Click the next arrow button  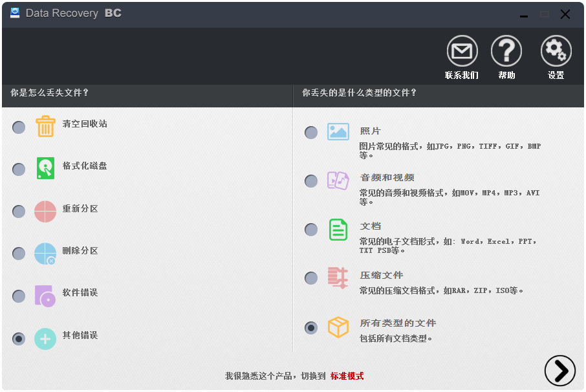pos(560,371)
